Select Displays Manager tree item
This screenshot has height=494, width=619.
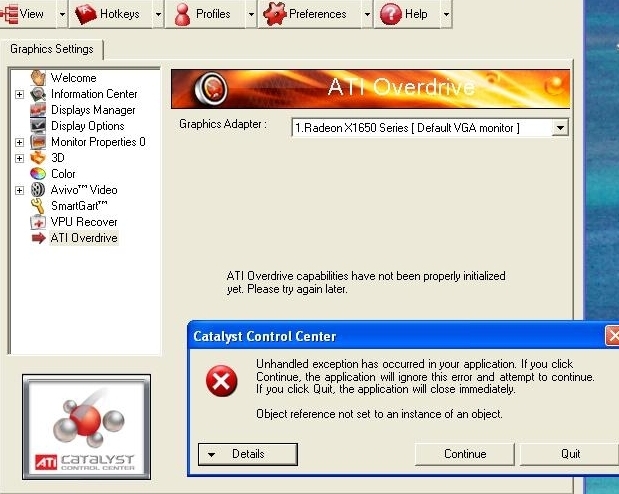click(93, 110)
